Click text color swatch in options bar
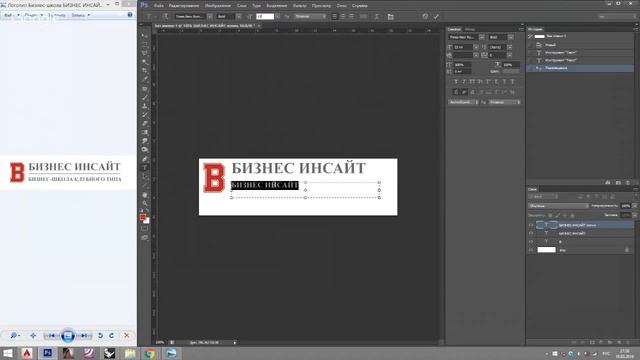The height and width of the screenshot is (360, 640). pos(363,16)
